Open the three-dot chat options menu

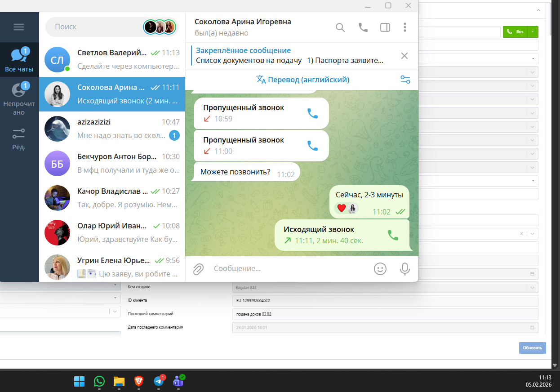tap(405, 27)
